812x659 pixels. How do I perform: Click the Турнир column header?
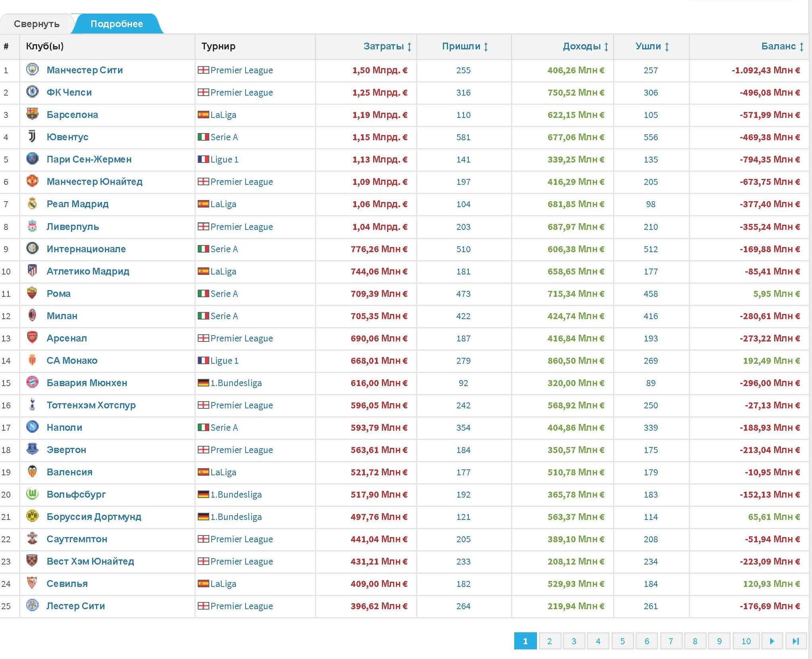tap(218, 46)
